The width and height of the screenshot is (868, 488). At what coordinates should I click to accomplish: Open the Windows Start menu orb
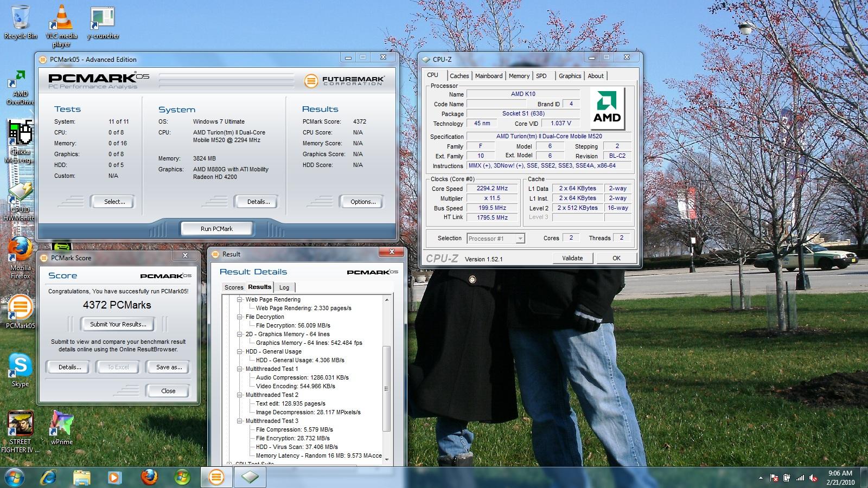click(x=15, y=477)
